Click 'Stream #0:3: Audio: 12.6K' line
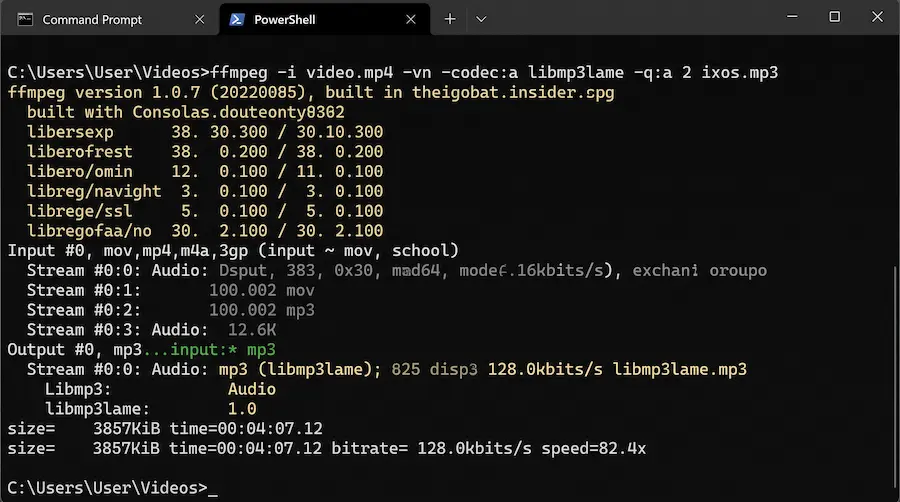The image size is (900, 502). point(151,330)
